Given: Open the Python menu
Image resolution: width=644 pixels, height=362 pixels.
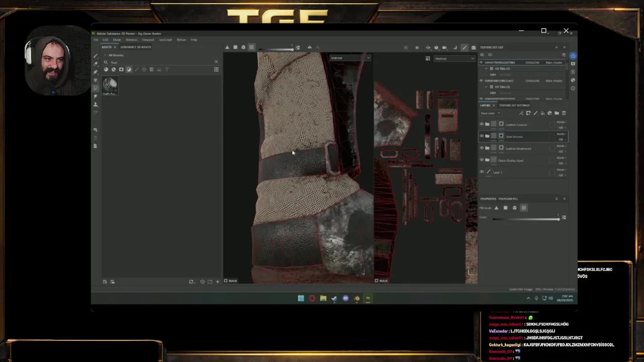Looking at the screenshot, I should pos(181,40).
